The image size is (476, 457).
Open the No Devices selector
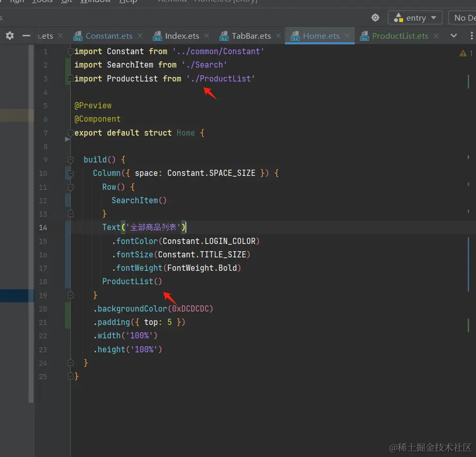point(463,18)
